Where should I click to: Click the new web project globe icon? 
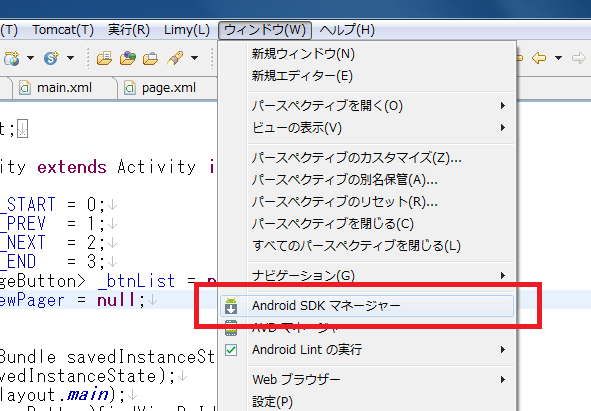[12, 58]
